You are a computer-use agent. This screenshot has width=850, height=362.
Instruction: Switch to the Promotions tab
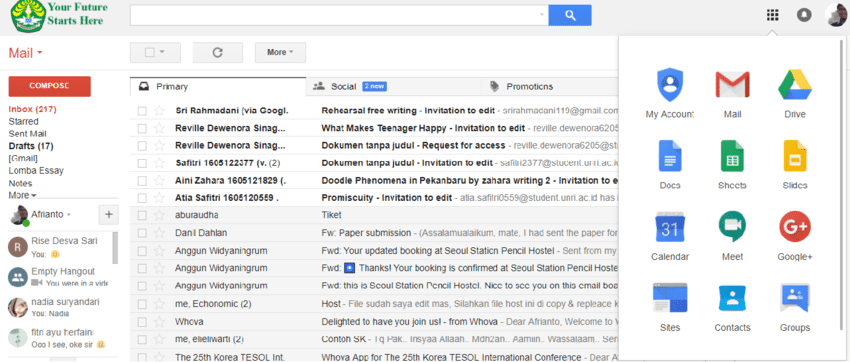tap(549, 86)
